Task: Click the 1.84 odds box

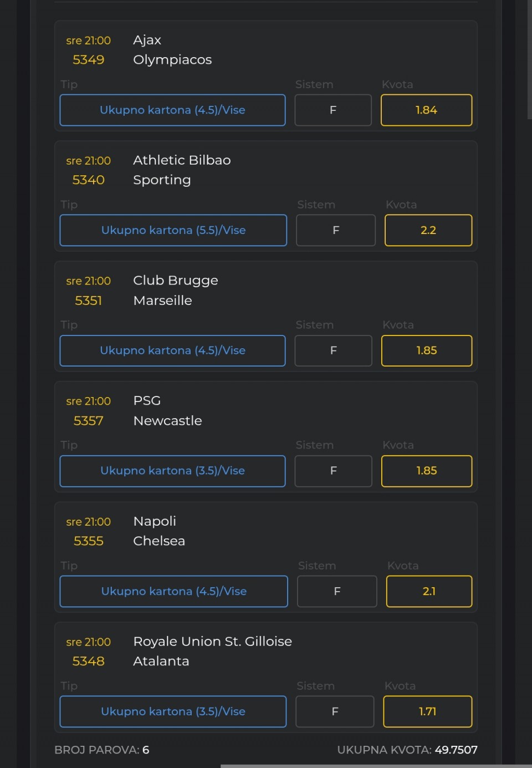Action: [x=426, y=110]
